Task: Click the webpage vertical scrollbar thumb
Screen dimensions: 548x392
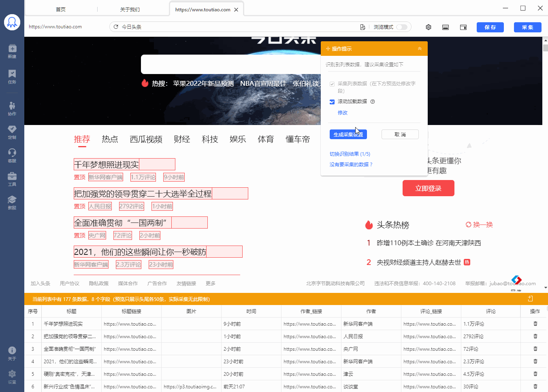Action: coord(545,48)
